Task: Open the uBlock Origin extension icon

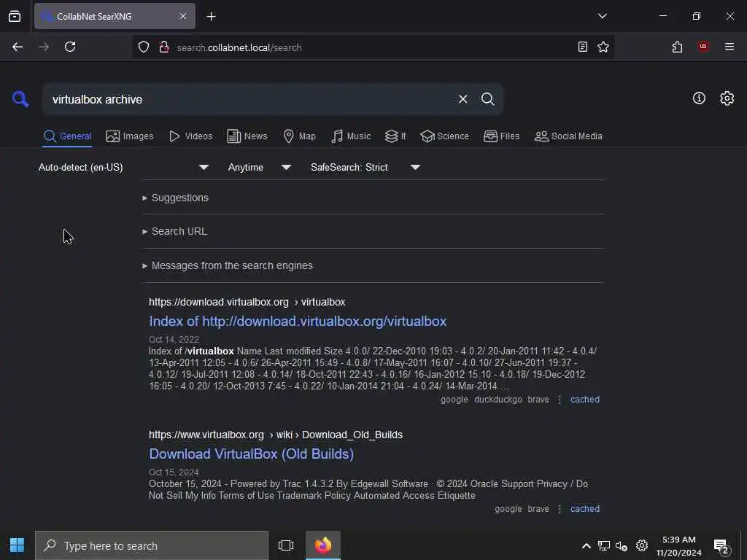Action: tap(703, 47)
